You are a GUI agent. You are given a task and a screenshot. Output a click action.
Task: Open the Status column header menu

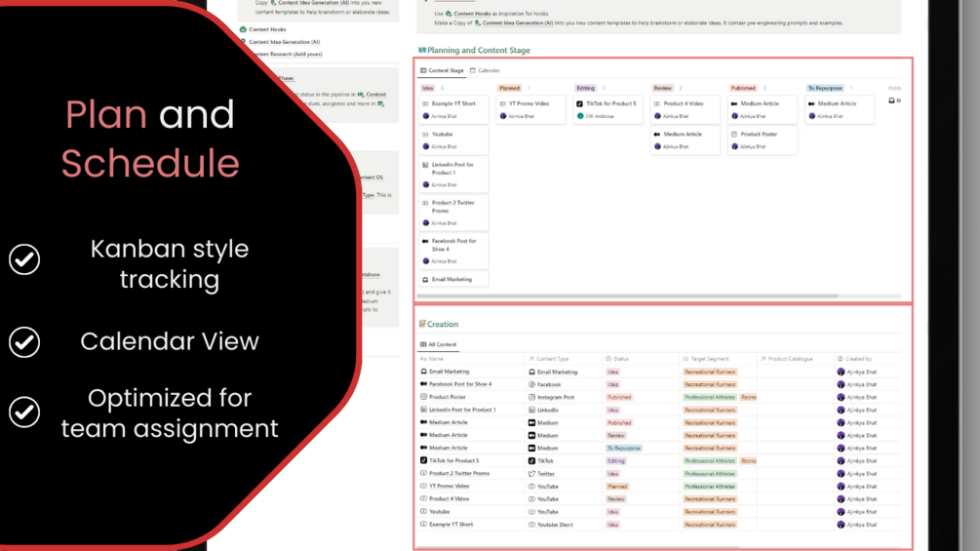[617, 359]
